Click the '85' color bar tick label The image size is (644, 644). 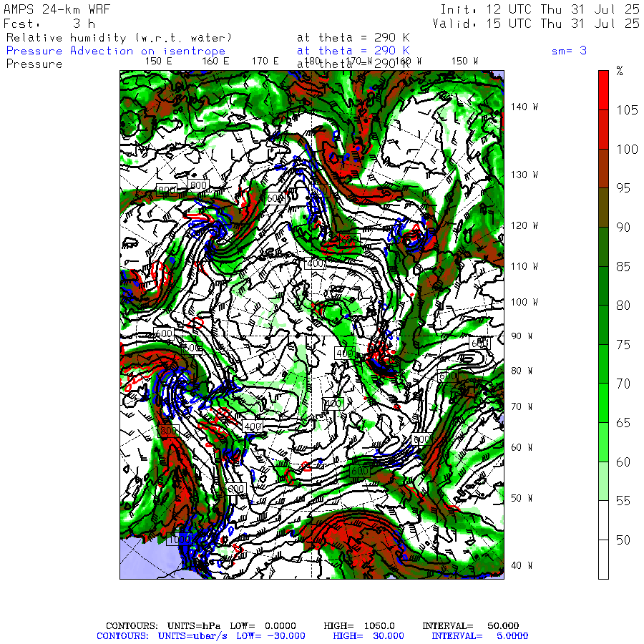pos(623,267)
